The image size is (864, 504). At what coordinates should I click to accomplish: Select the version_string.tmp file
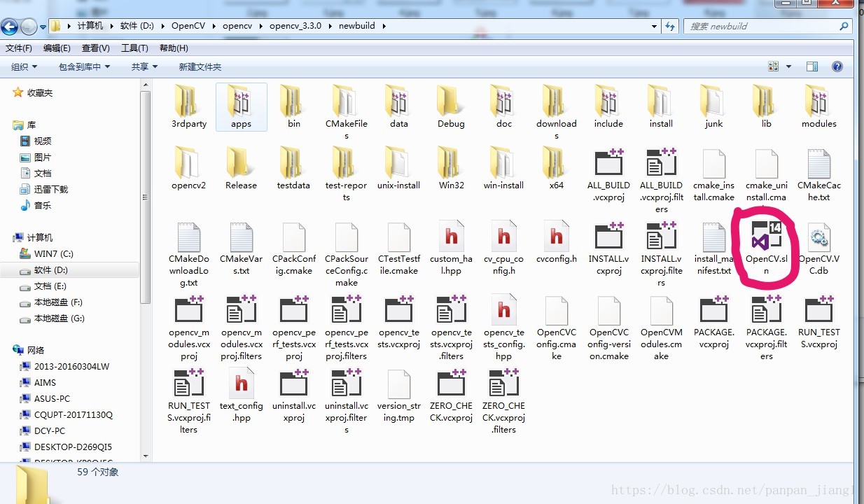pos(399,396)
